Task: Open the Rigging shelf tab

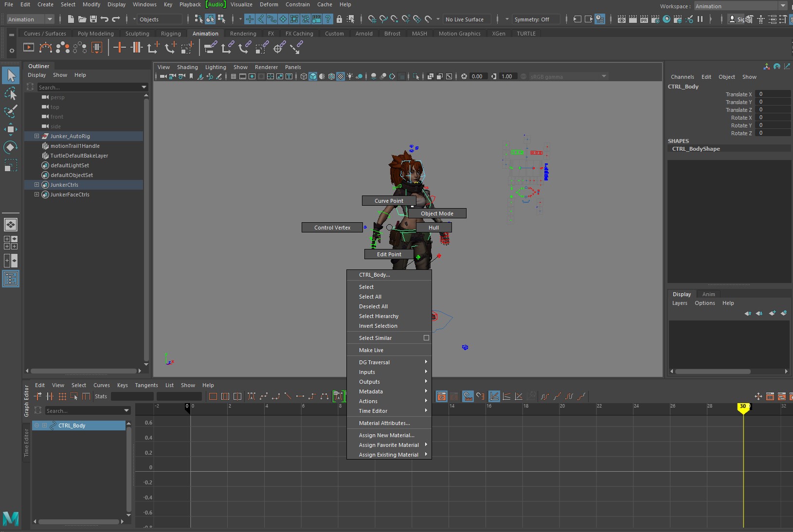Action: (171, 34)
